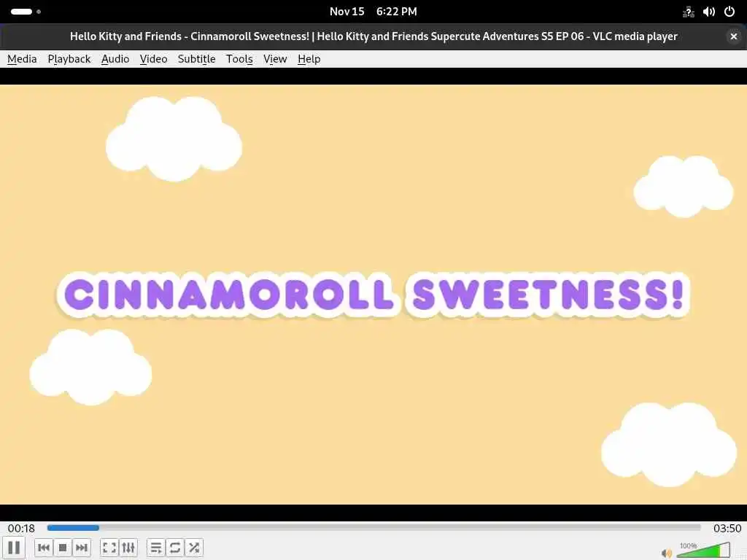Close the VLC media player window

(734, 36)
